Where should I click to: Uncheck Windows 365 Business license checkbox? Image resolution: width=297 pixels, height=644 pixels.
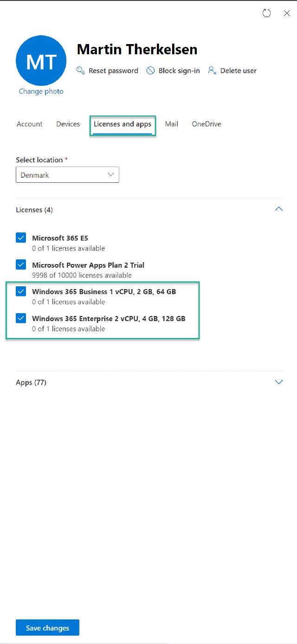21,291
